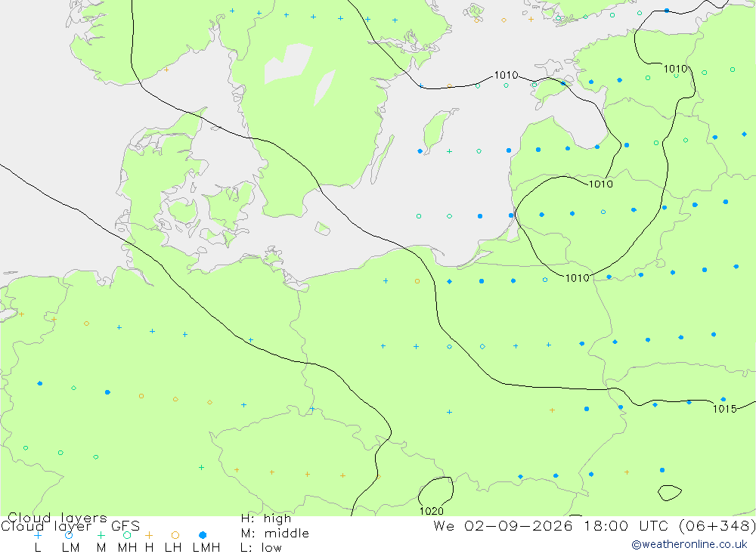Click the 'MH' legend label
Image resolution: width=756 pixels, height=554 pixels.
click(x=127, y=548)
